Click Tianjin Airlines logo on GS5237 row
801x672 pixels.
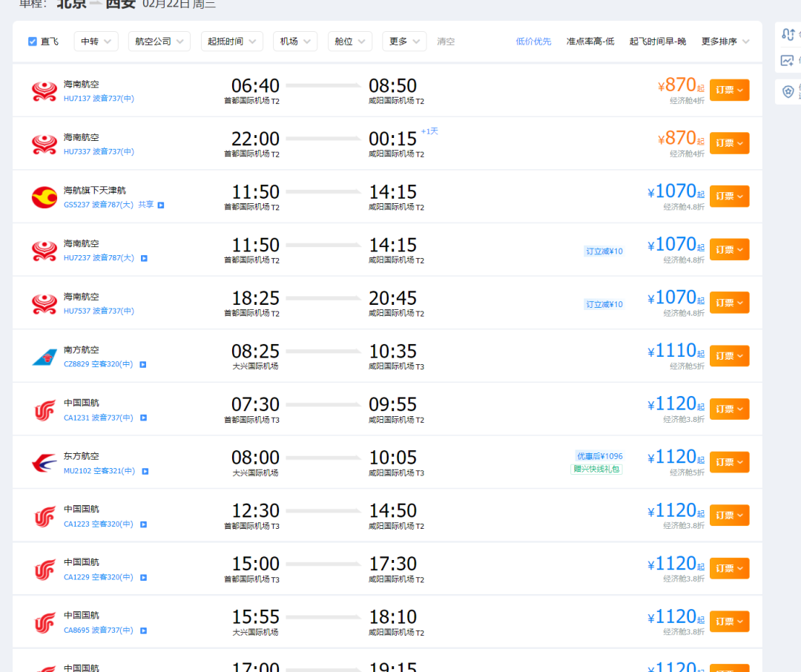click(x=44, y=197)
